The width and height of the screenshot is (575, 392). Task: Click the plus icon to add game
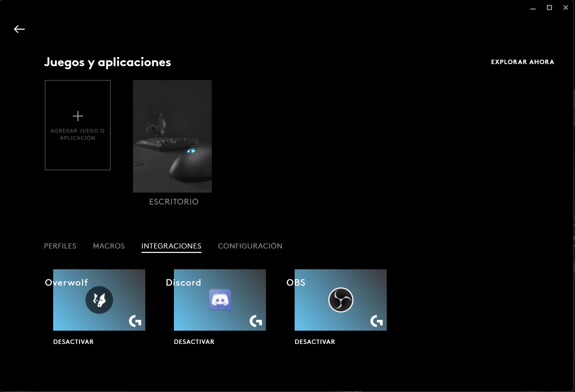[78, 116]
